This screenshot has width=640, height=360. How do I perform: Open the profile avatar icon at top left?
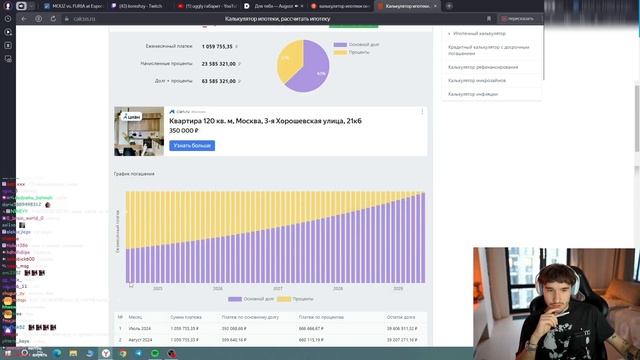7,6
